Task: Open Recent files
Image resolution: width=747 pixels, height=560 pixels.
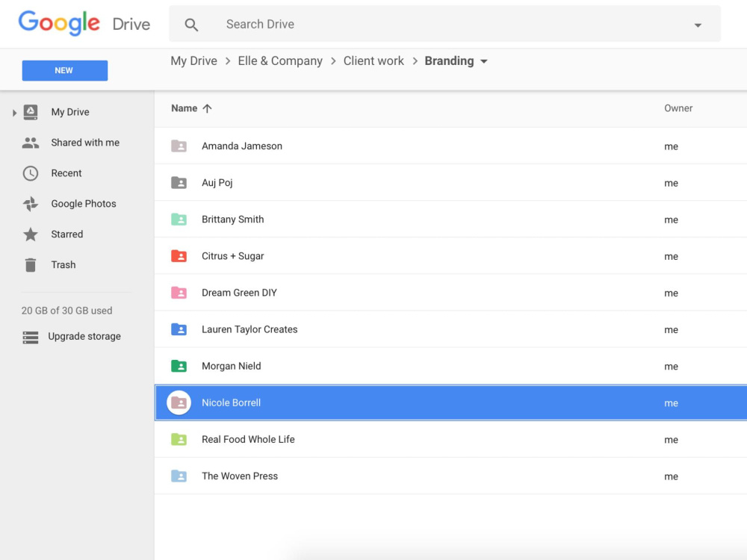Action: (x=66, y=173)
